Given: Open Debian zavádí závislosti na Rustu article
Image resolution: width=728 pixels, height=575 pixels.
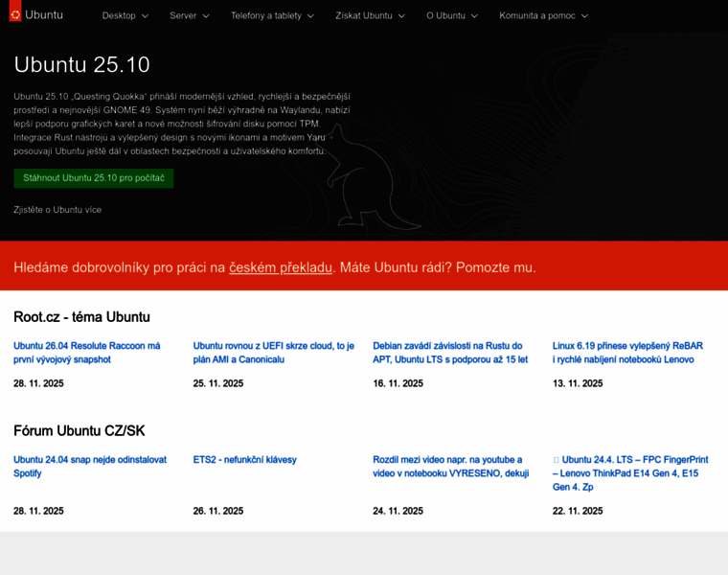Looking at the screenshot, I should pyautogui.click(x=450, y=353).
